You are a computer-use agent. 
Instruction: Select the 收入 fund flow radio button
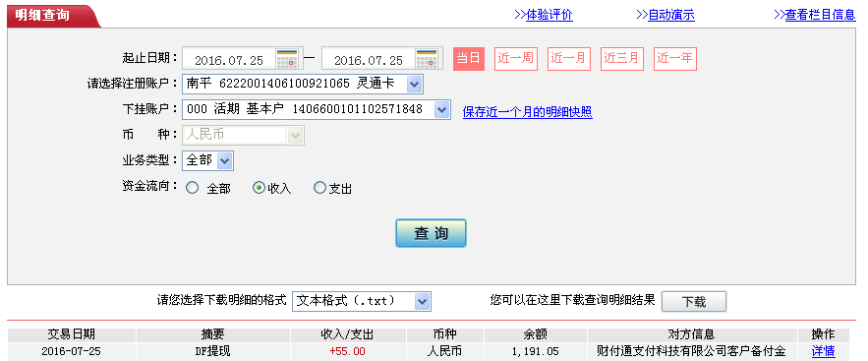click(x=259, y=188)
